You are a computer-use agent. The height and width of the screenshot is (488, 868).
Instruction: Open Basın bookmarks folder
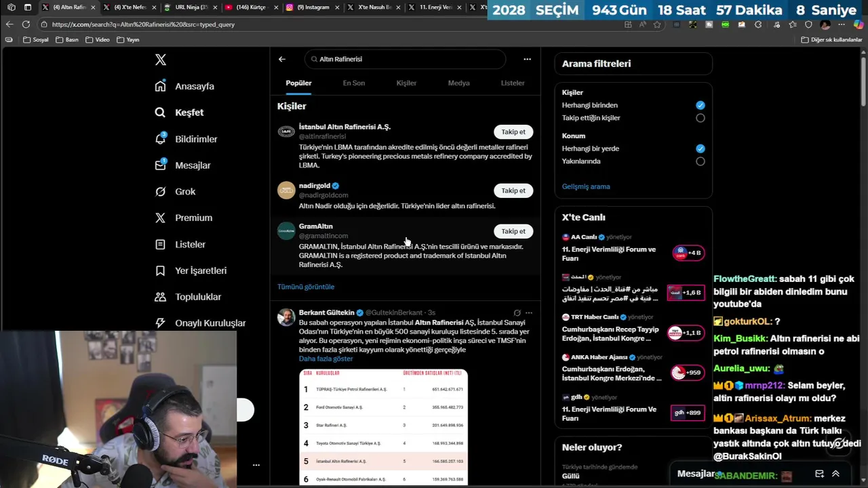coord(66,40)
